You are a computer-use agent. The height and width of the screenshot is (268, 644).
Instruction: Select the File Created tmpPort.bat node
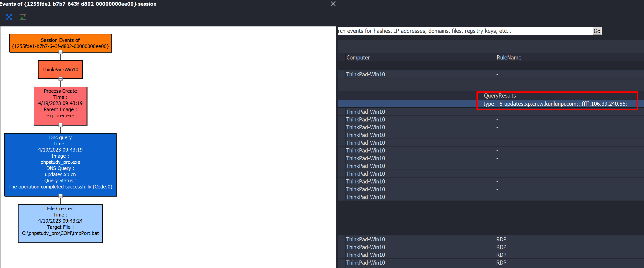pos(61,224)
